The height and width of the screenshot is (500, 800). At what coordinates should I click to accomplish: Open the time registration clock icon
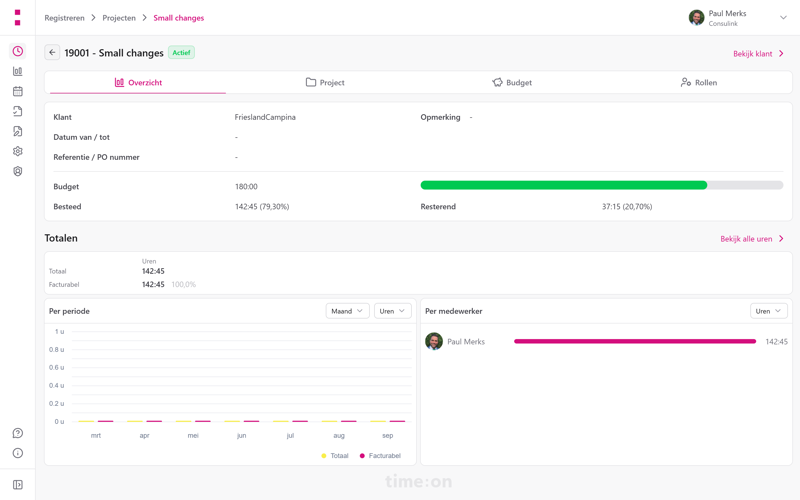coord(17,51)
